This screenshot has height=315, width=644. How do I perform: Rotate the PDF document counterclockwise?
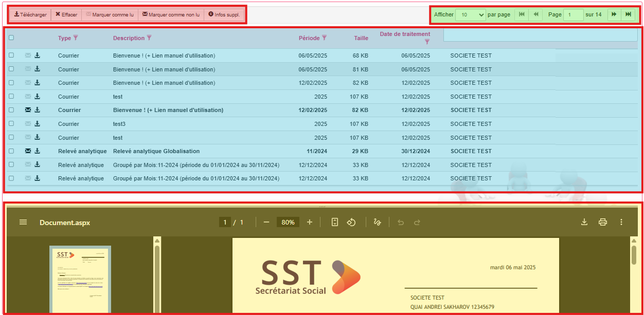coord(351,222)
